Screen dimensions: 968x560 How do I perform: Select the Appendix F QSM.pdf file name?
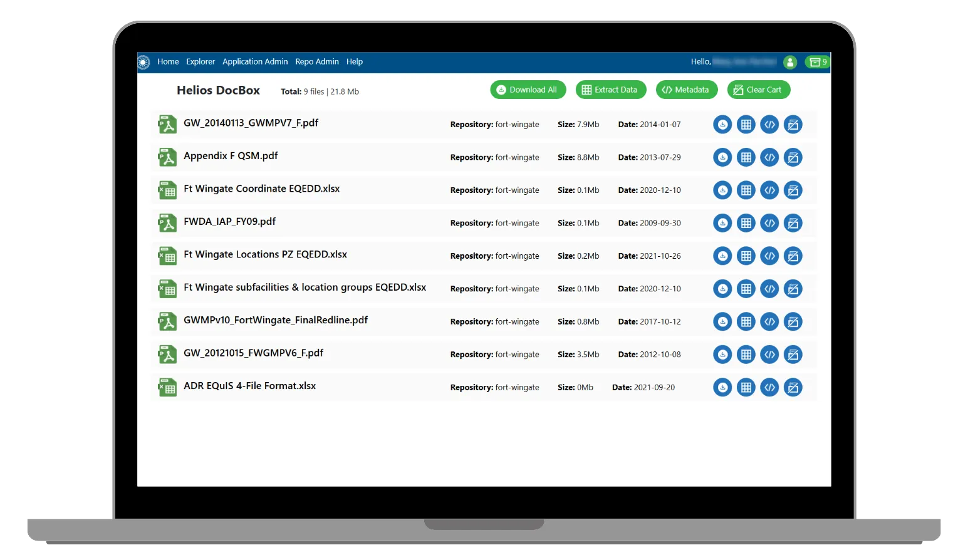tap(231, 156)
